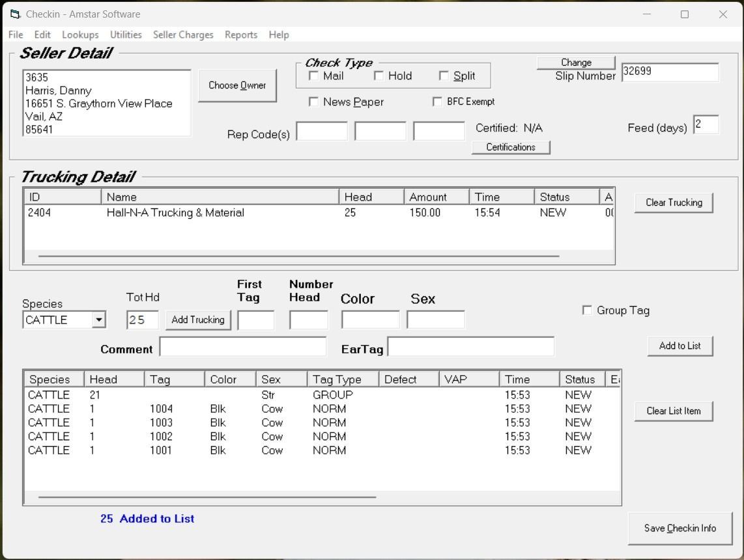The height and width of the screenshot is (560, 744).
Task: Click Save Checkin Info
Action: point(680,528)
